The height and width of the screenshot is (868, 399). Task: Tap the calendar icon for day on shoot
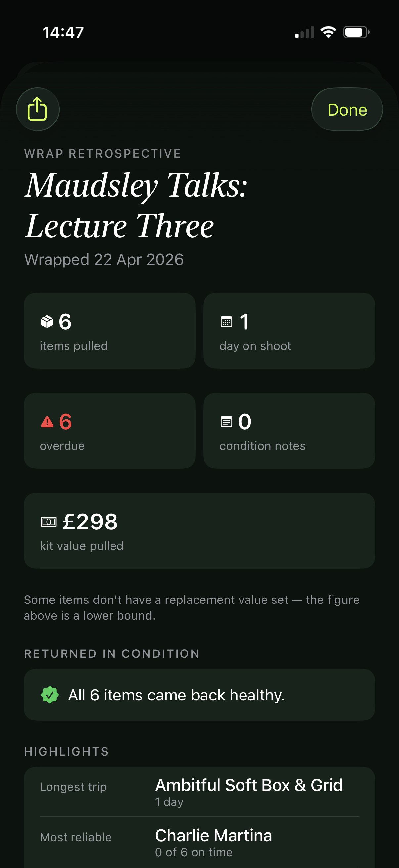point(226,322)
